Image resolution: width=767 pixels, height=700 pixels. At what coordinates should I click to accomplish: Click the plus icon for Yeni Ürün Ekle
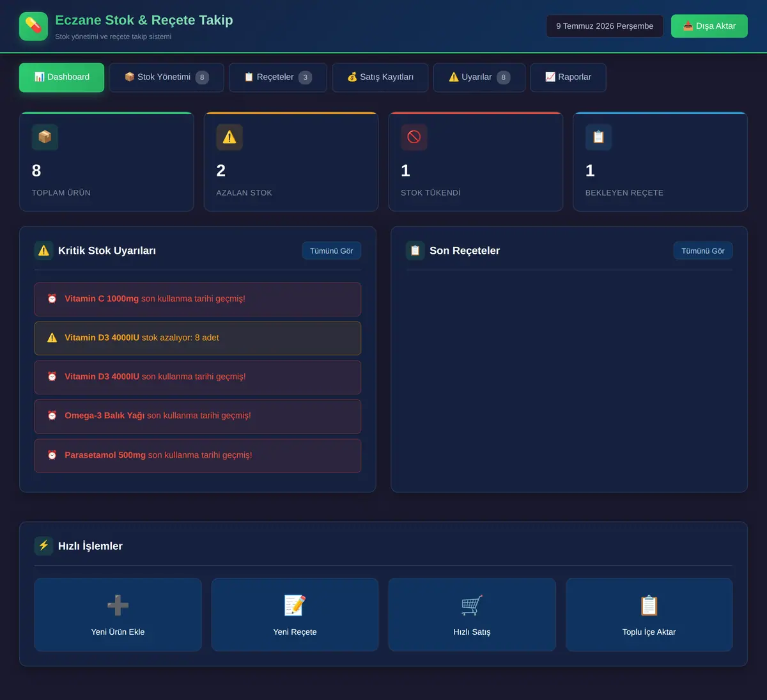[118, 605]
